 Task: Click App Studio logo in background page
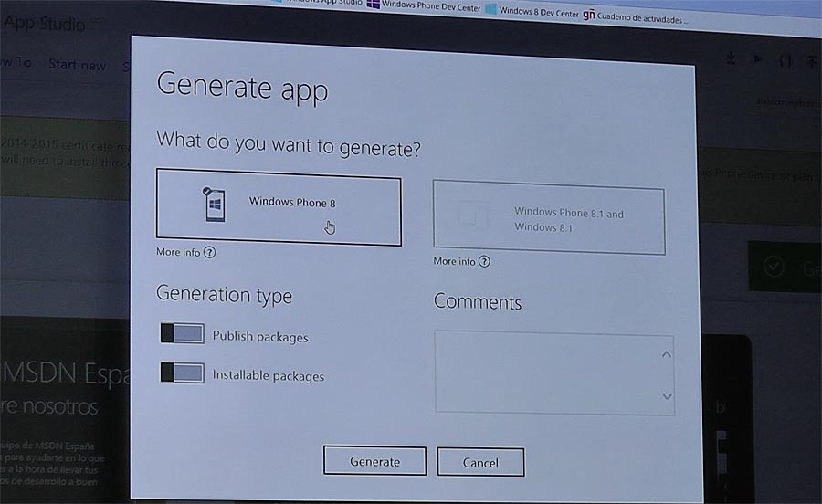44,24
